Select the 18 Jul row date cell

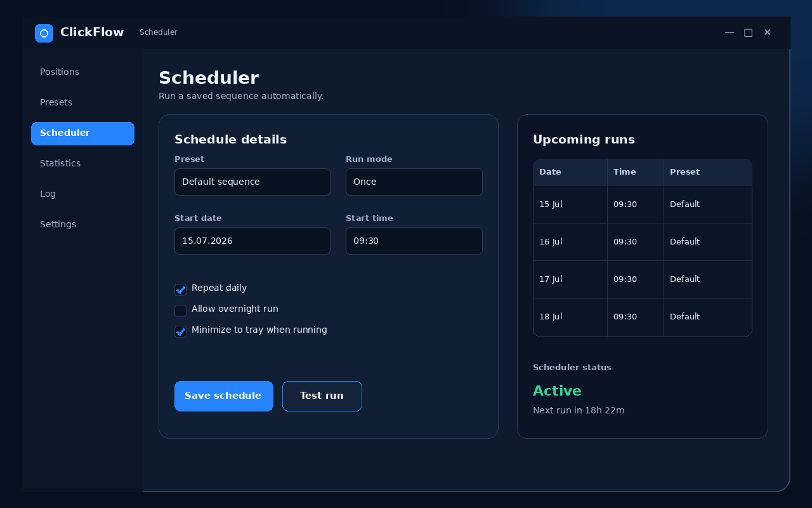570,317
